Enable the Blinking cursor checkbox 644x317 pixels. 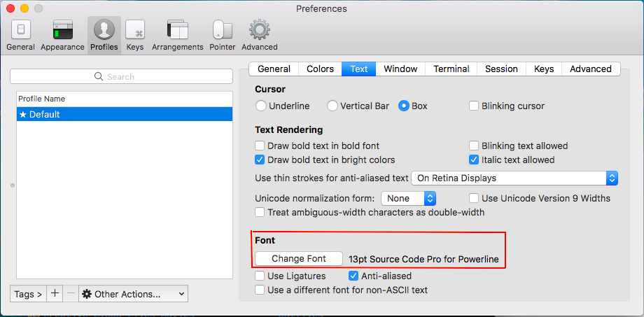[x=474, y=106]
